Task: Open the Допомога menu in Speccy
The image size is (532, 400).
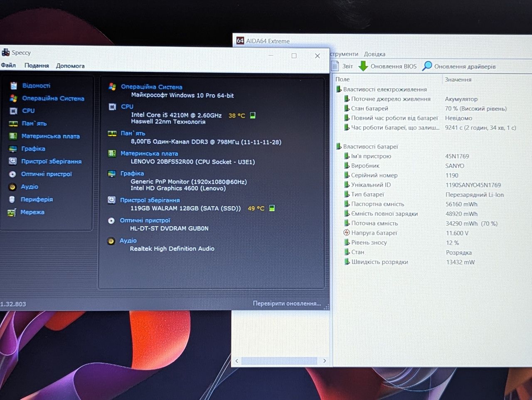Action: click(x=70, y=66)
